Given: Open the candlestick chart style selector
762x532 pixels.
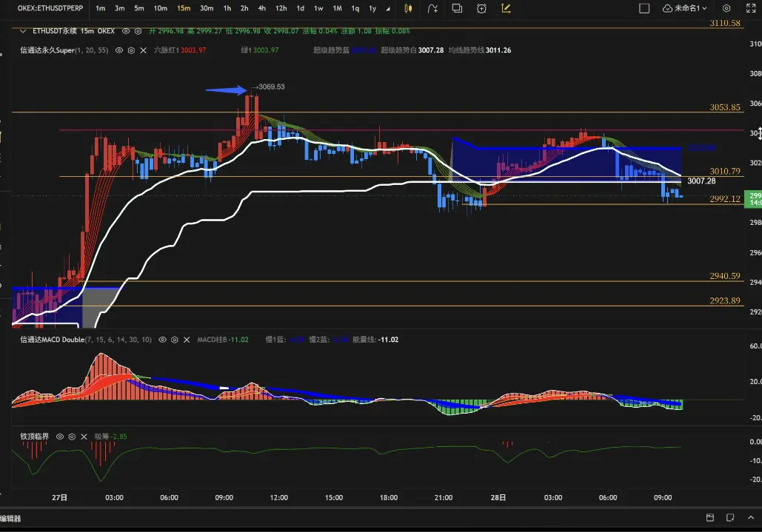Looking at the screenshot, I should pyautogui.click(x=410, y=8).
